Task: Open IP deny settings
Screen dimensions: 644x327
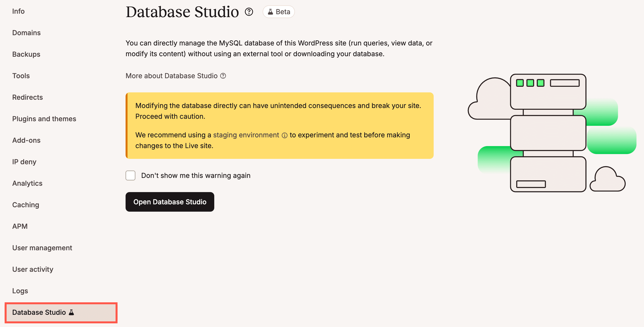Action: 24,162
